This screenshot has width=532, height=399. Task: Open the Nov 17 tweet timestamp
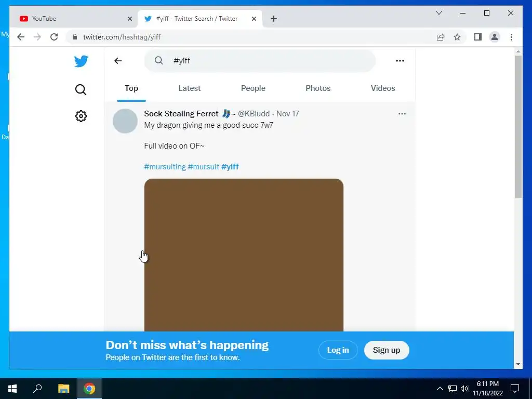click(288, 114)
